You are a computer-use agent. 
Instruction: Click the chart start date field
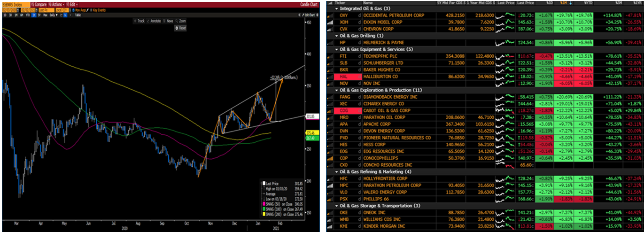click(9, 10)
